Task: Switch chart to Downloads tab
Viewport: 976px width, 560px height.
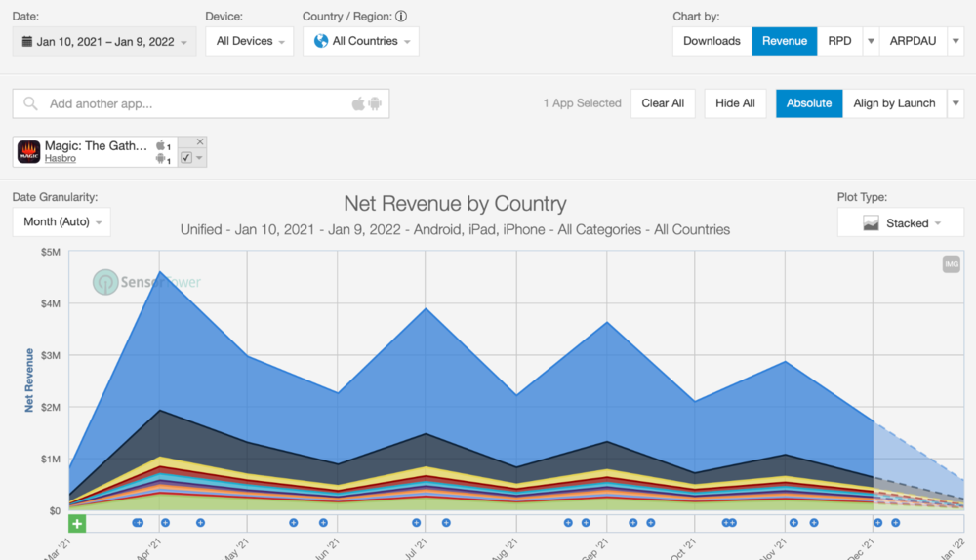Action: (x=712, y=41)
